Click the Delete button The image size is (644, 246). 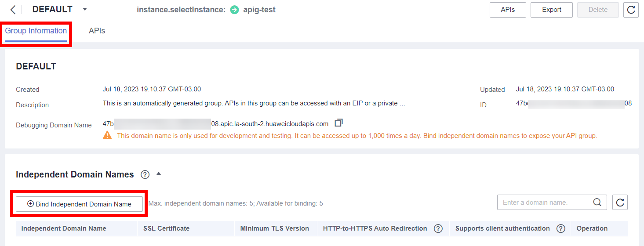(597, 10)
